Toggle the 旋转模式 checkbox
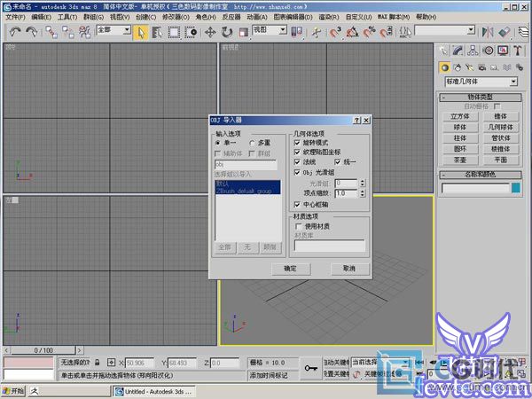This screenshot has height=399, width=532. click(x=297, y=143)
